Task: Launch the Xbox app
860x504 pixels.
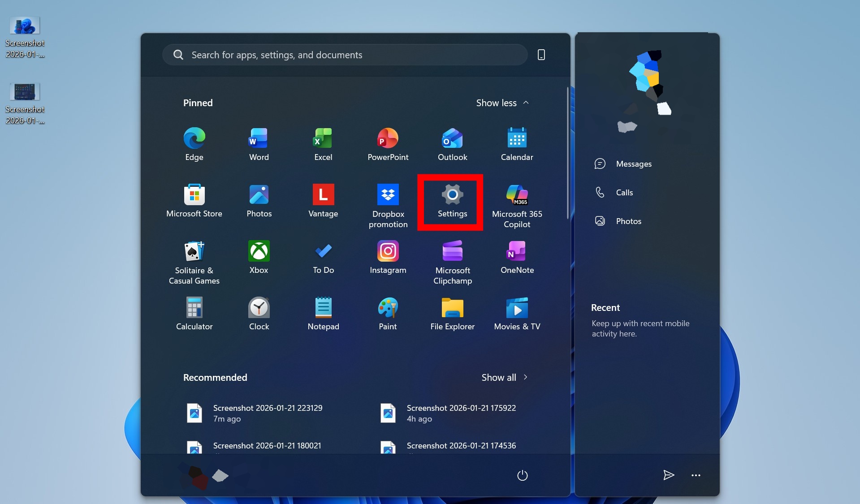Action: click(x=259, y=257)
